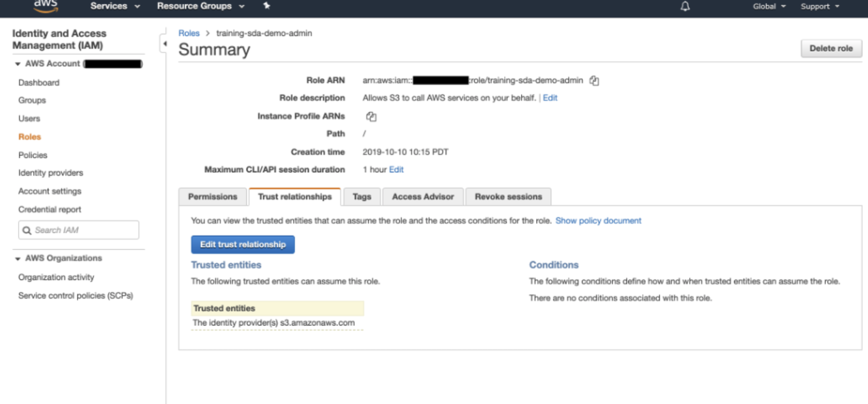The height and width of the screenshot is (404, 868).
Task: Click the creation time value
Action: (405, 152)
